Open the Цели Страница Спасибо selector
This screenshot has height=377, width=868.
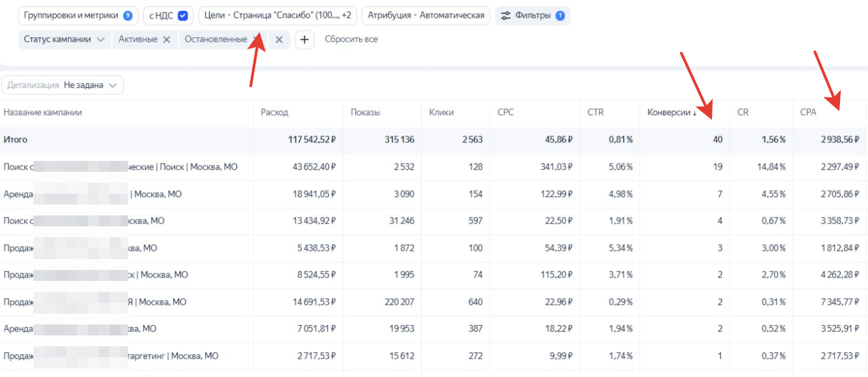[x=278, y=15]
